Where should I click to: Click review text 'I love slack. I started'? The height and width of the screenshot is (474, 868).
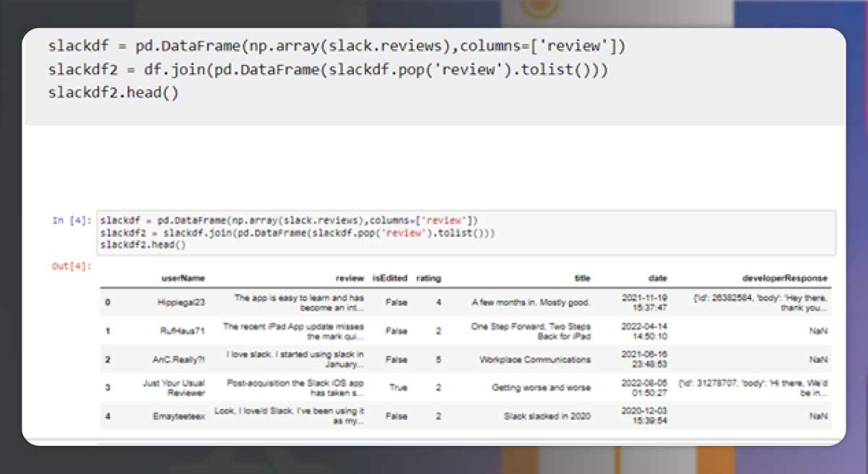pyautogui.click(x=295, y=359)
